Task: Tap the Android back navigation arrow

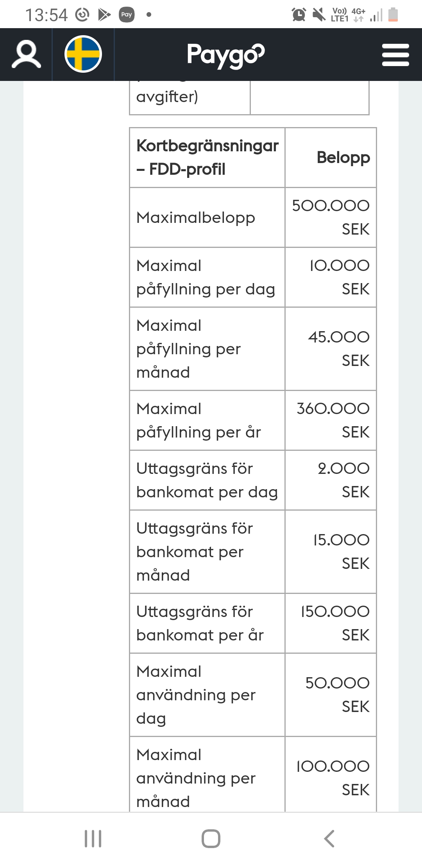Action: [329, 838]
